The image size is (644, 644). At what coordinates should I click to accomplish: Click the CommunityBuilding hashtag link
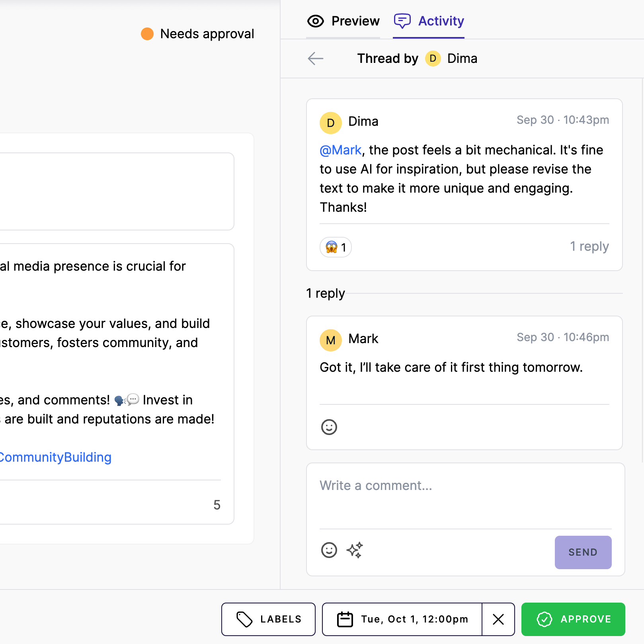pos(55,457)
